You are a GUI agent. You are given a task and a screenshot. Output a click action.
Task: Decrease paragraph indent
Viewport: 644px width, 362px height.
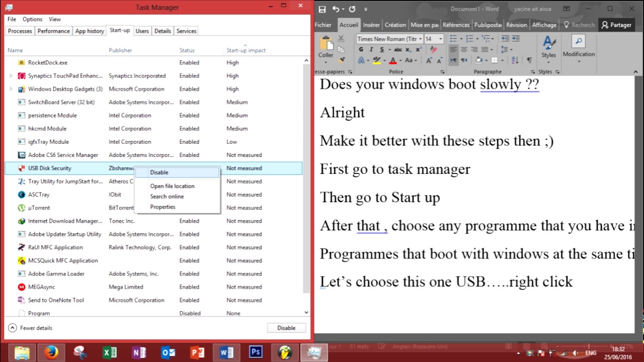[x=505, y=39]
